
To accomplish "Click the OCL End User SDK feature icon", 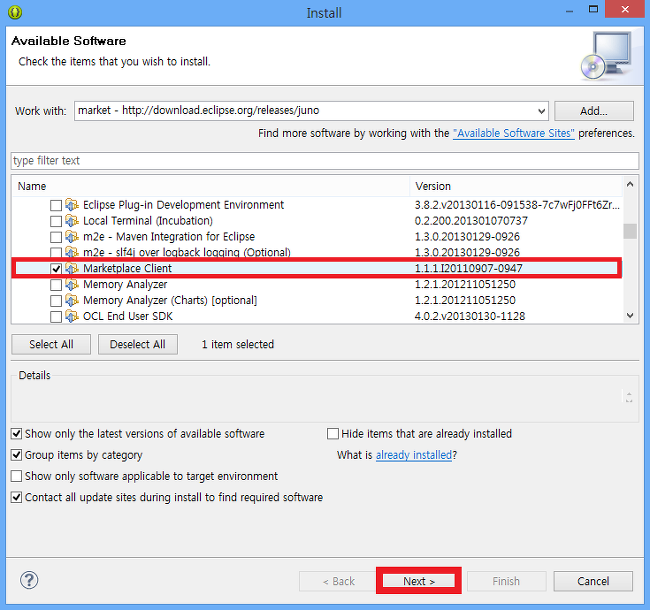I will 72,316.
